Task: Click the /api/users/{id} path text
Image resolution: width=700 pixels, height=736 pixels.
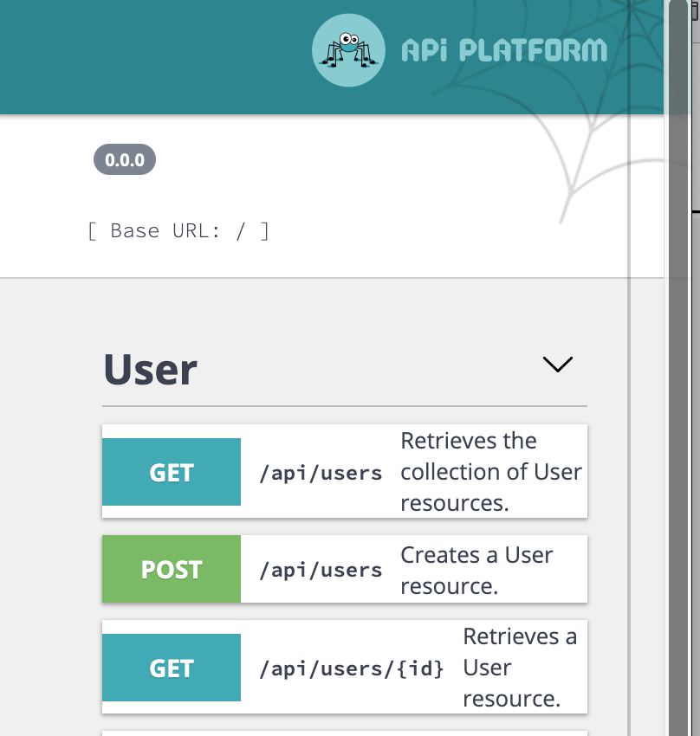Action: [x=350, y=668]
